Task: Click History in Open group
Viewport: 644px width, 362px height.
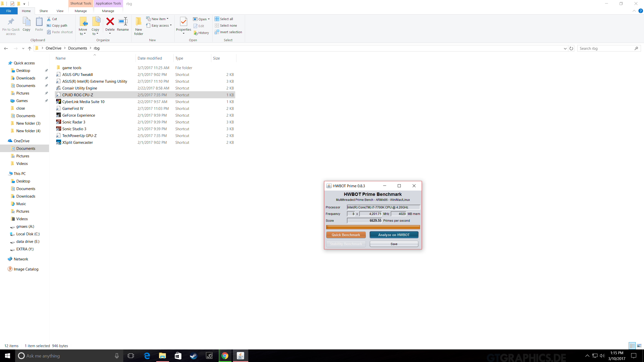Action: [201, 33]
